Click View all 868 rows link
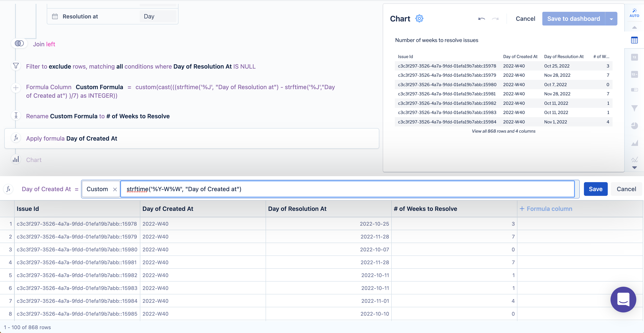The image size is (644, 333). coord(503,131)
